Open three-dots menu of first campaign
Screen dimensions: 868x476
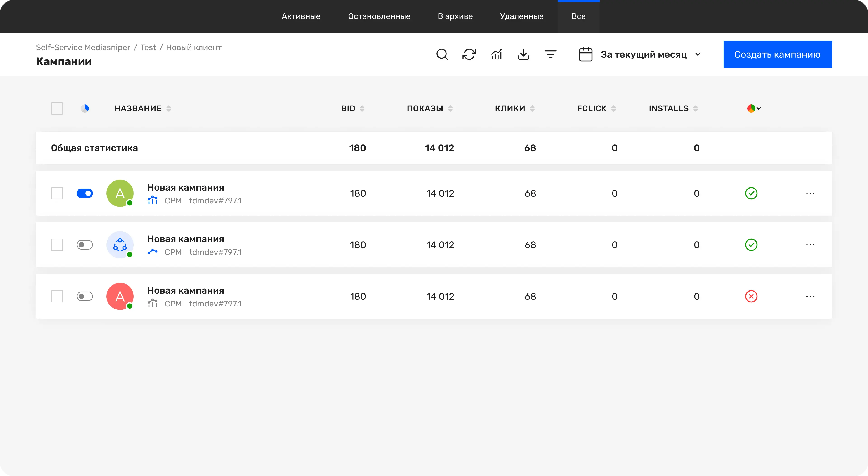click(810, 193)
